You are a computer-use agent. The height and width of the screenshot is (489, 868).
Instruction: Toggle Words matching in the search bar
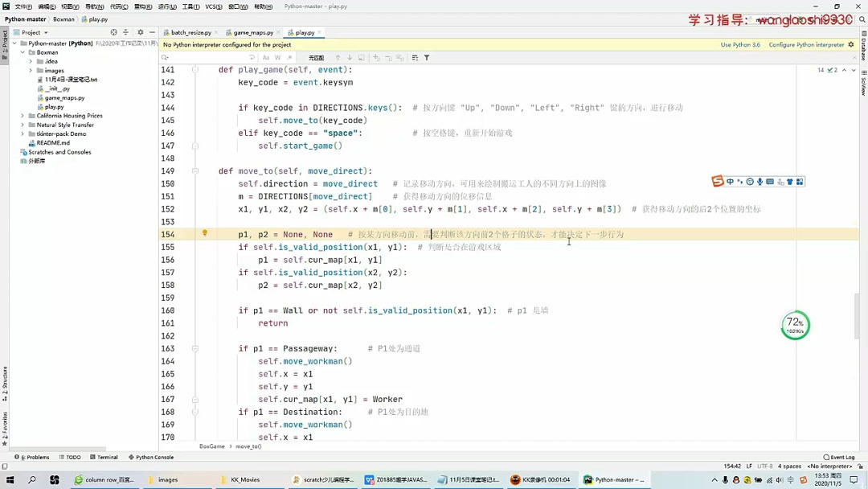[277, 57]
